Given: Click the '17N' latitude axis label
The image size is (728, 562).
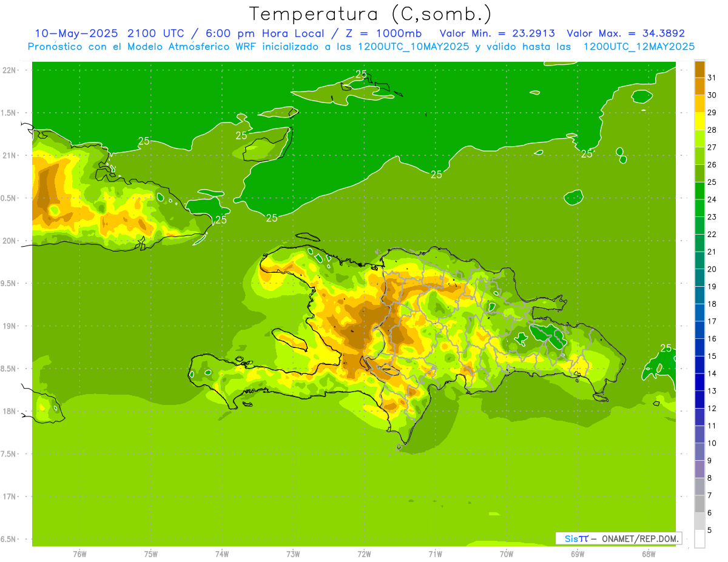Looking at the screenshot, I should point(10,497).
